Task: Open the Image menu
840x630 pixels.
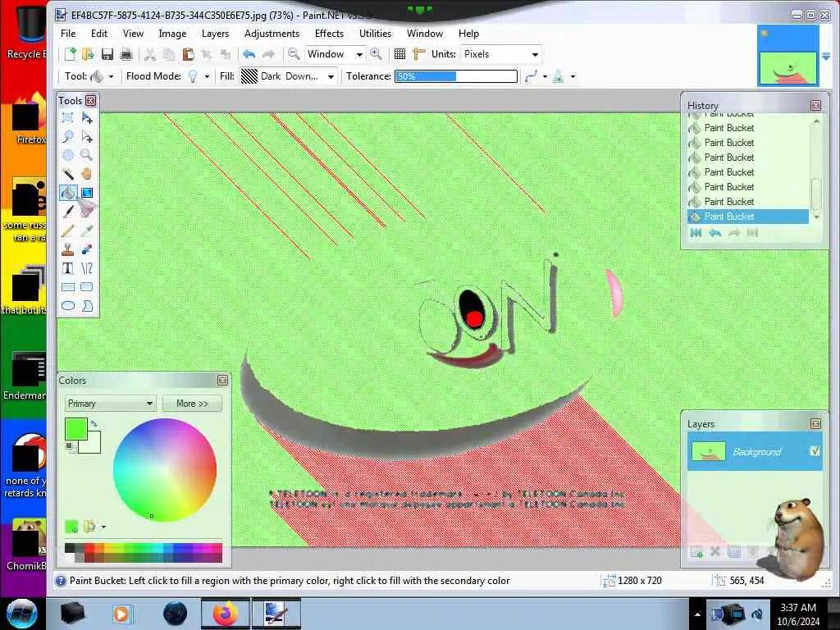Action: tap(172, 33)
